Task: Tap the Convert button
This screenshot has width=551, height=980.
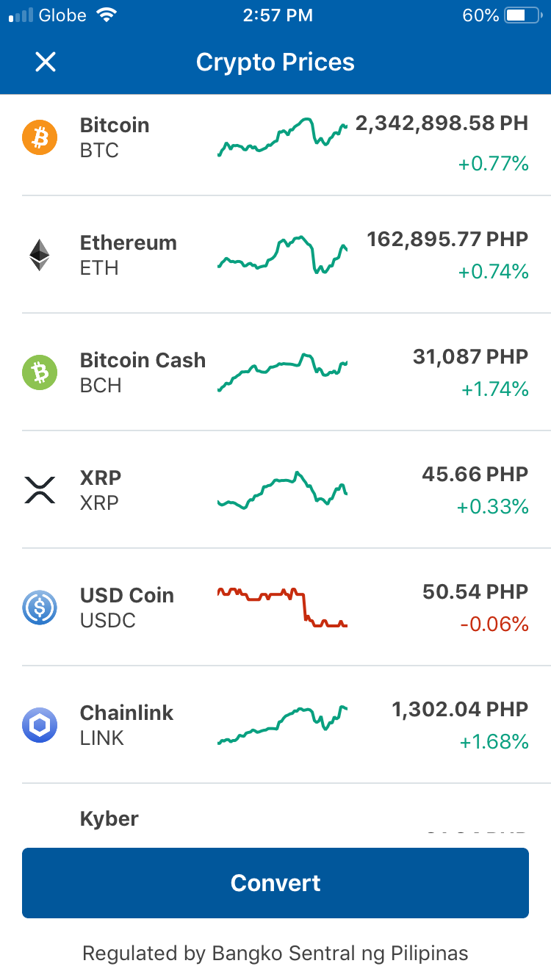Action: 275,883
